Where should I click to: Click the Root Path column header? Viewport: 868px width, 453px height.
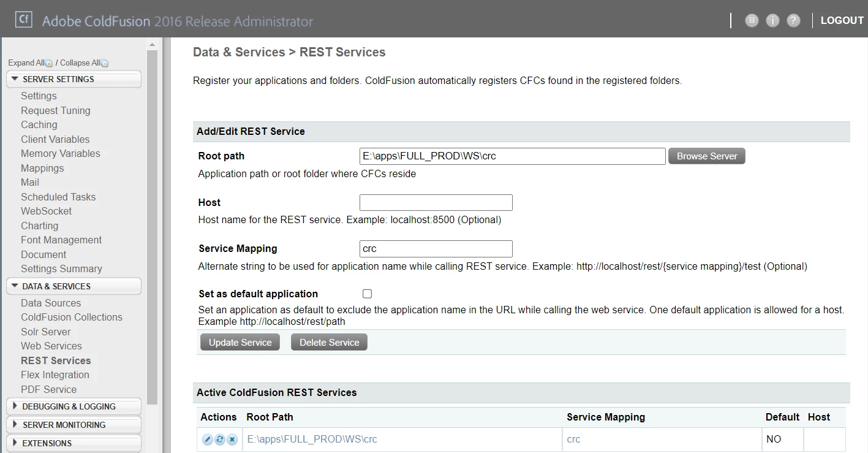click(x=270, y=417)
